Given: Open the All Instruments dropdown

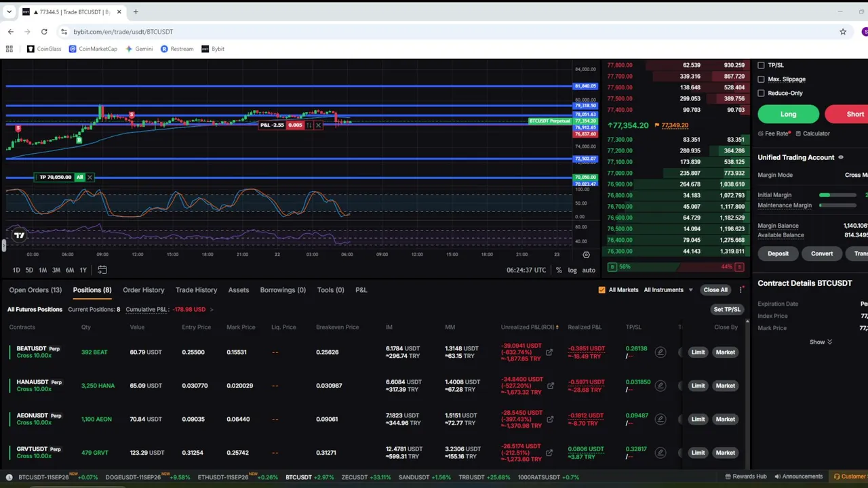Looking at the screenshot, I should [669, 290].
